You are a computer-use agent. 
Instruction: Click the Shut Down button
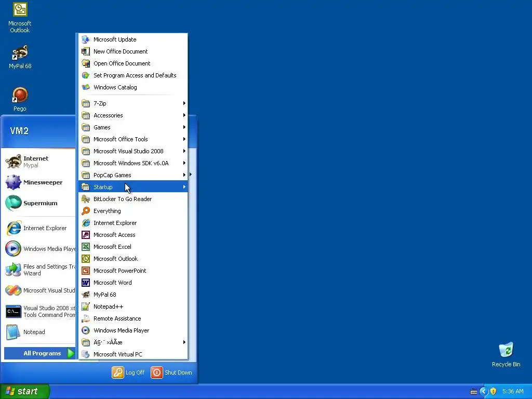coord(171,372)
